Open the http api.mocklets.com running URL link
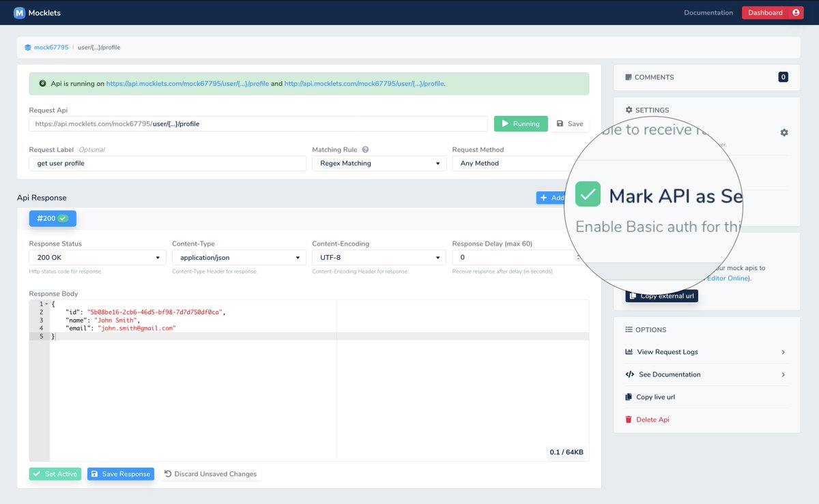This screenshot has width=819, height=504. click(x=364, y=84)
